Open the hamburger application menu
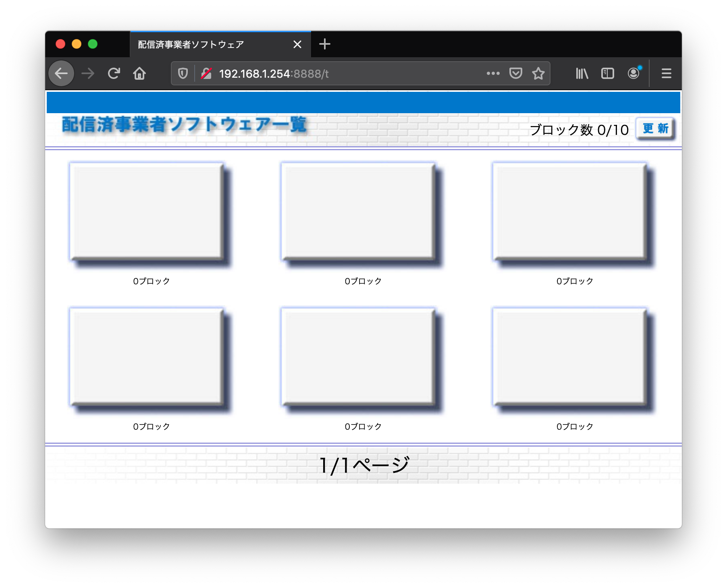Viewport: 727px width, 588px height. [666, 73]
